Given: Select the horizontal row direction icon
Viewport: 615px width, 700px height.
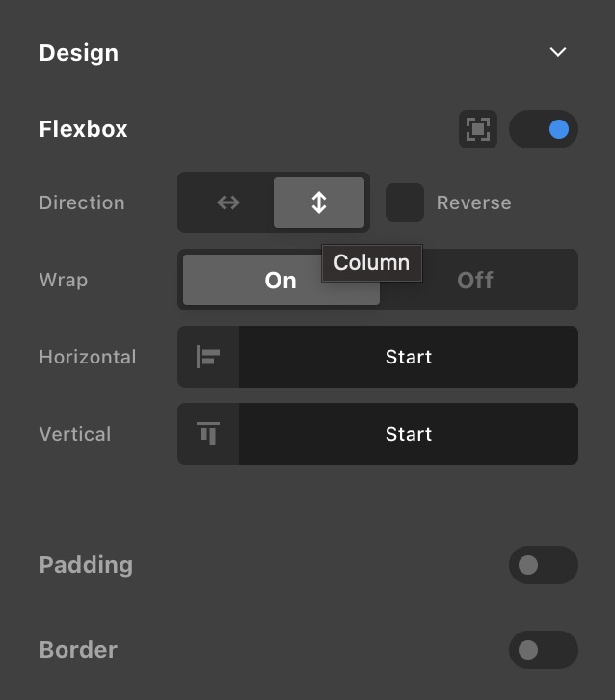Looking at the screenshot, I should 227,202.
